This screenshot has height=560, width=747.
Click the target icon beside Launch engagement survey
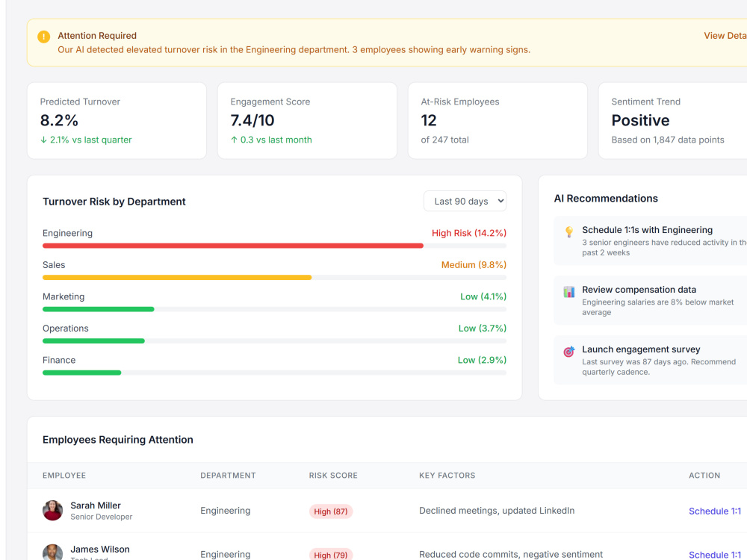pyautogui.click(x=568, y=352)
